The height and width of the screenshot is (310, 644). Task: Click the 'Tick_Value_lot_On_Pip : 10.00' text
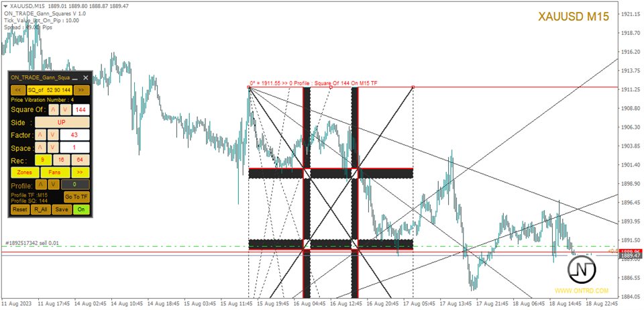coord(42,20)
